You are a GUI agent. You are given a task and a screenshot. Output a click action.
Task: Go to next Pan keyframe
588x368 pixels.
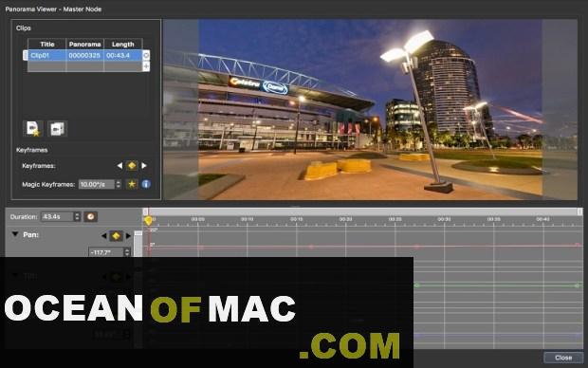(x=128, y=236)
